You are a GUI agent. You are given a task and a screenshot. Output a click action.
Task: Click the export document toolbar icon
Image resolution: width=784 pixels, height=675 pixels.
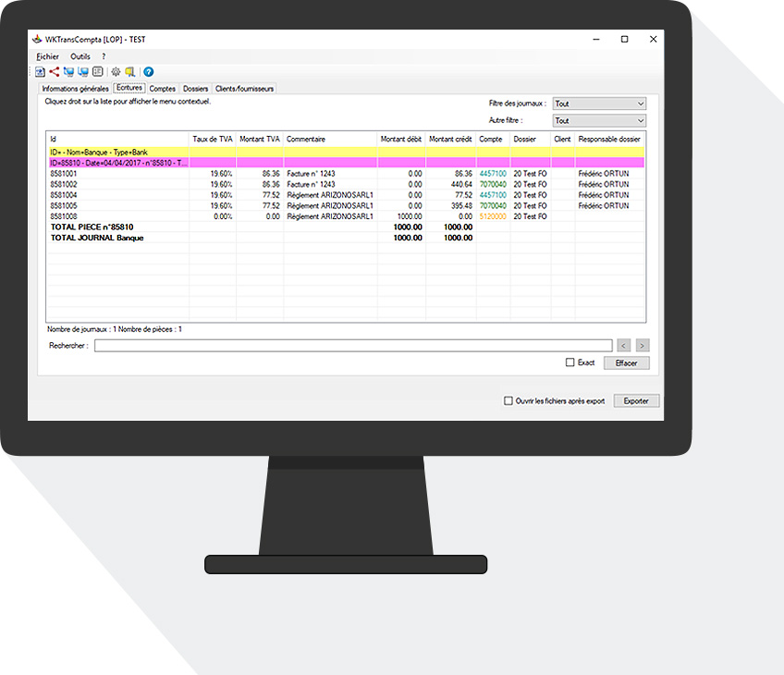[41, 71]
